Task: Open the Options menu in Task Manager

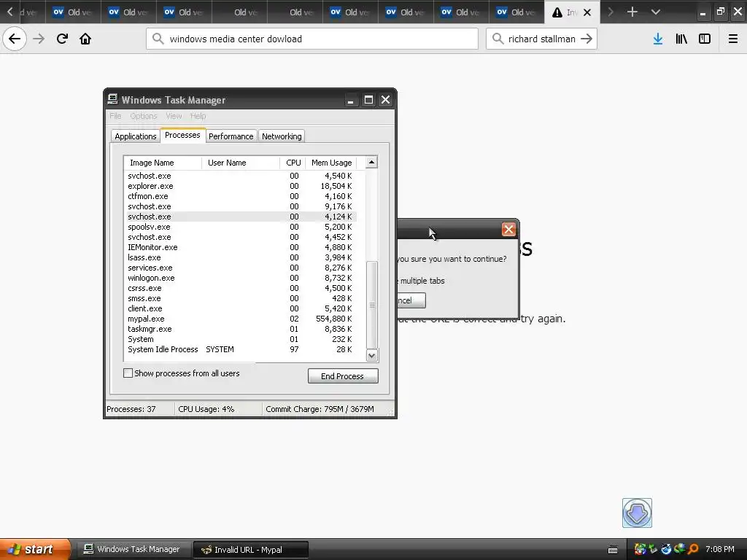Action: tap(144, 116)
